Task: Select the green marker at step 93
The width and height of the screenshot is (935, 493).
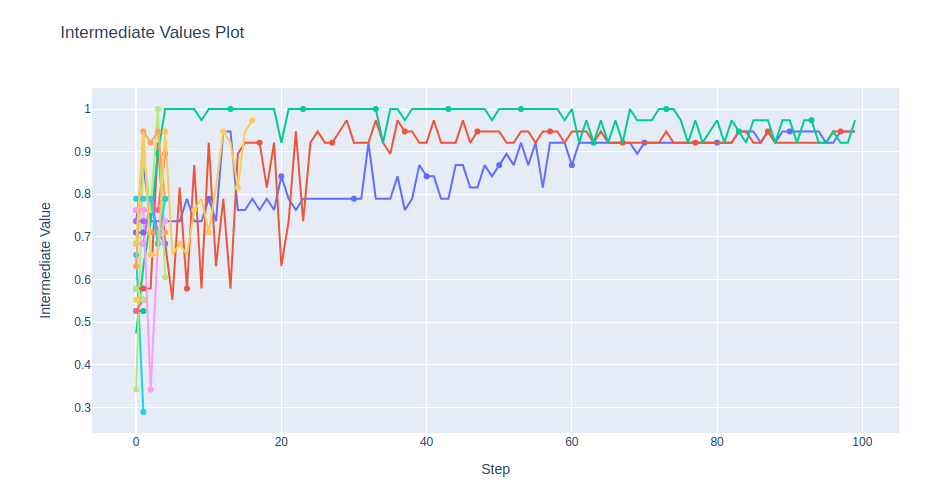Action: coord(811,120)
